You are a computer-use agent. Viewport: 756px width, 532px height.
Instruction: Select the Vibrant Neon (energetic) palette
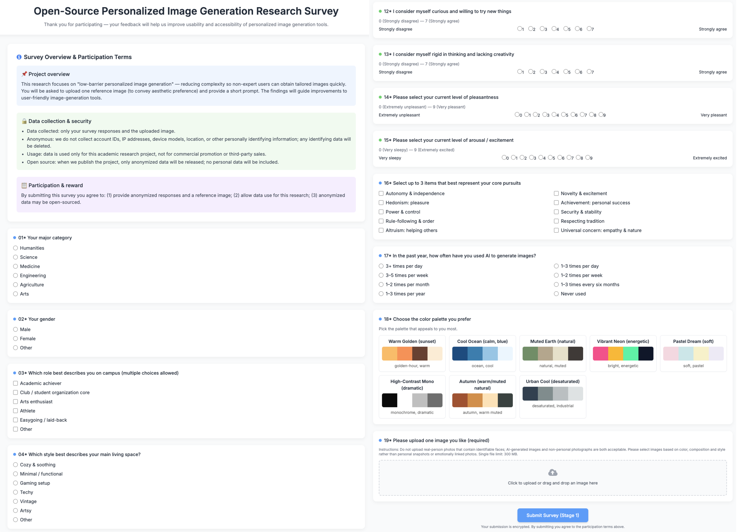623,353
